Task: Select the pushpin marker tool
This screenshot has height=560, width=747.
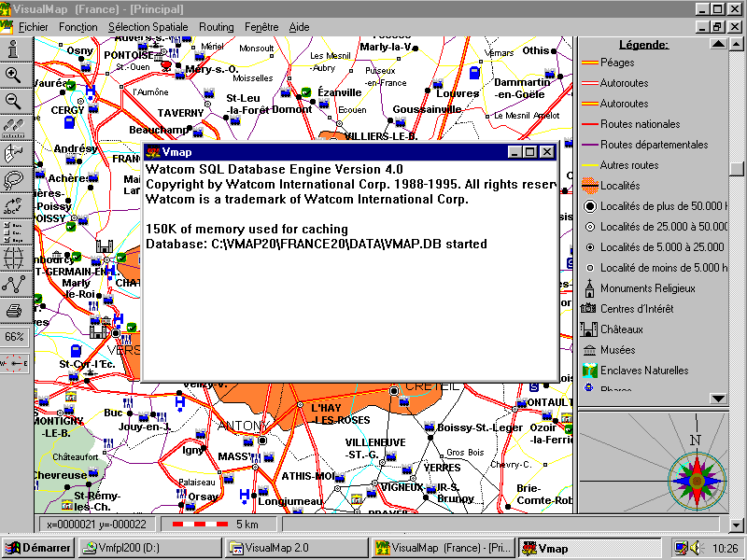Action: coord(14,154)
